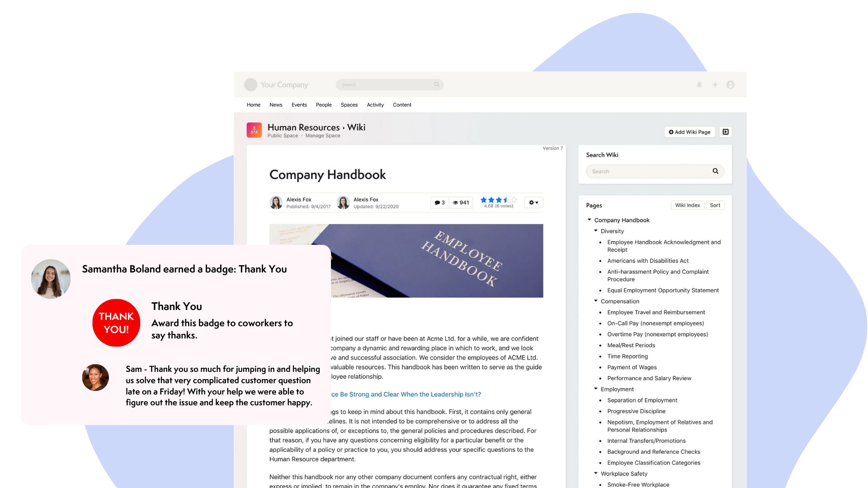
Task: Click the Add Wiki Page button
Action: click(x=689, y=131)
